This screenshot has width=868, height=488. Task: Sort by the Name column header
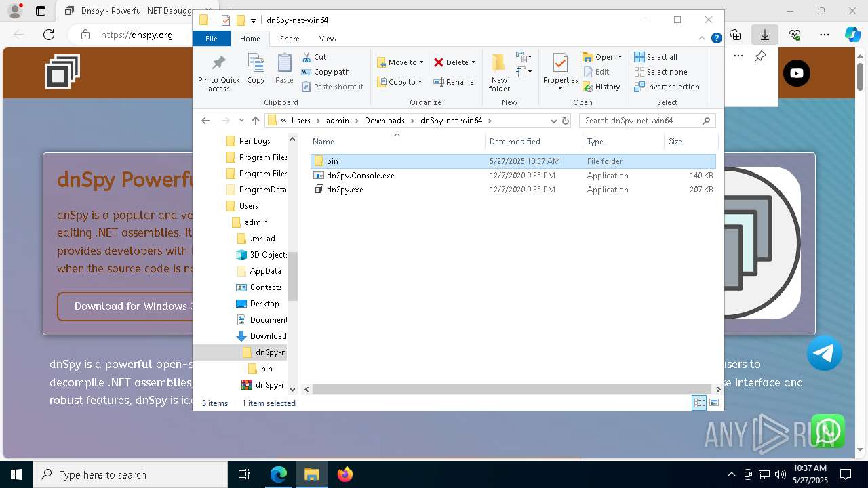397,142
